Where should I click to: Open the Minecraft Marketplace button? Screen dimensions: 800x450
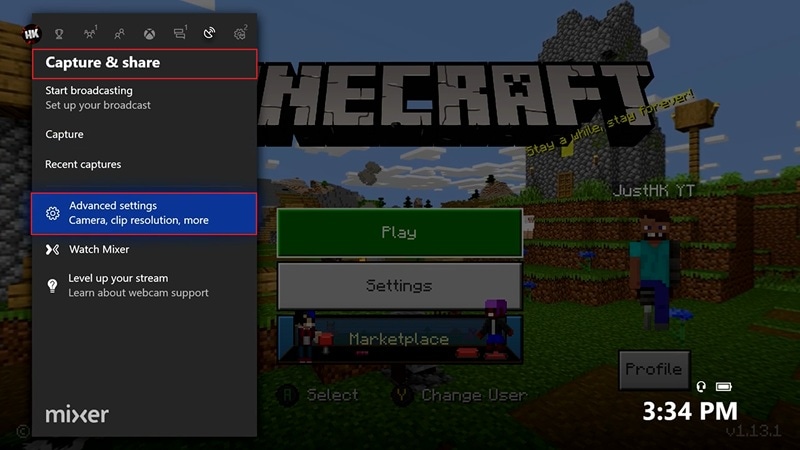399,339
